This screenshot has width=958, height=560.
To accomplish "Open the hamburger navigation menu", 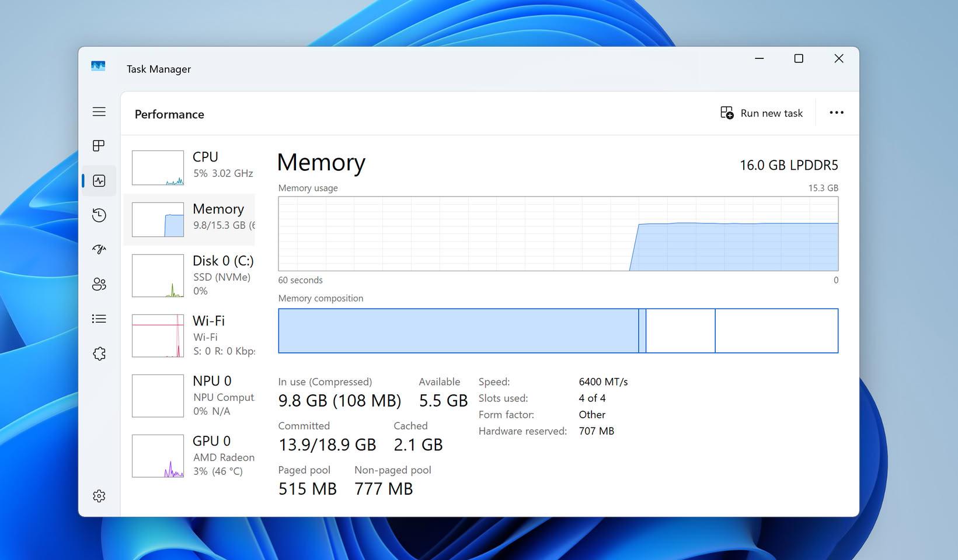I will pyautogui.click(x=99, y=111).
